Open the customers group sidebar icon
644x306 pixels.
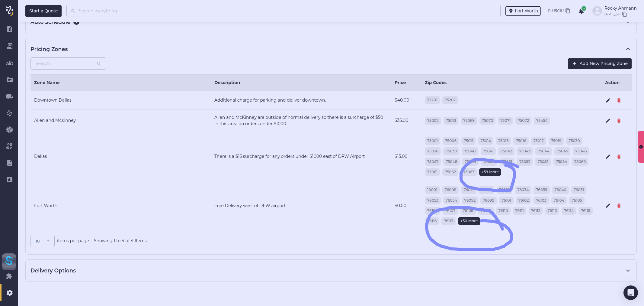click(x=10, y=63)
